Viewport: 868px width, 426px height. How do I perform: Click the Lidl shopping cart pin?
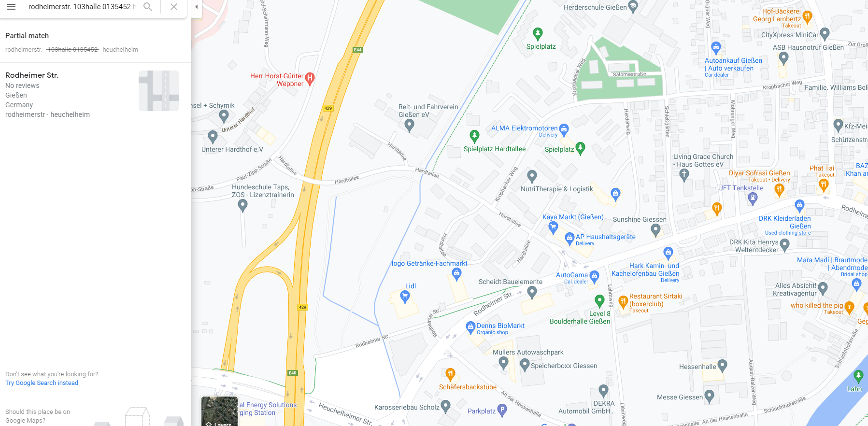[x=405, y=297]
